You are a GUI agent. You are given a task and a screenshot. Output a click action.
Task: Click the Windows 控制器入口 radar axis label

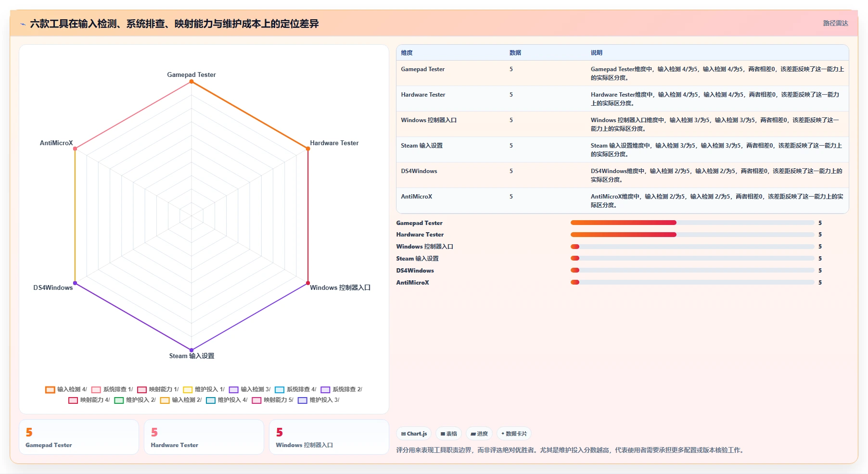pyautogui.click(x=340, y=287)
